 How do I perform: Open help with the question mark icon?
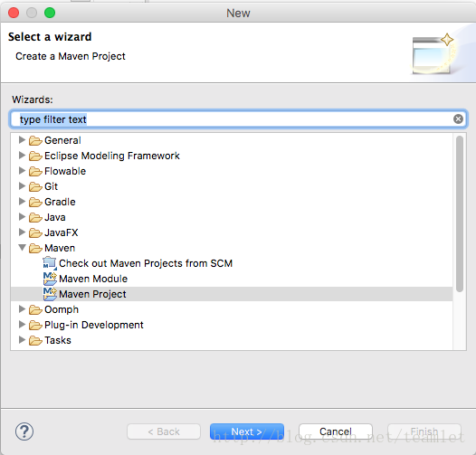[24, 431]
